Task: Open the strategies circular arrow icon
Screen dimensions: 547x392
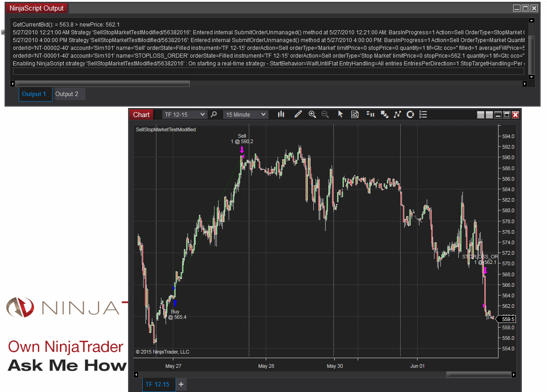Action: [410, 114]
